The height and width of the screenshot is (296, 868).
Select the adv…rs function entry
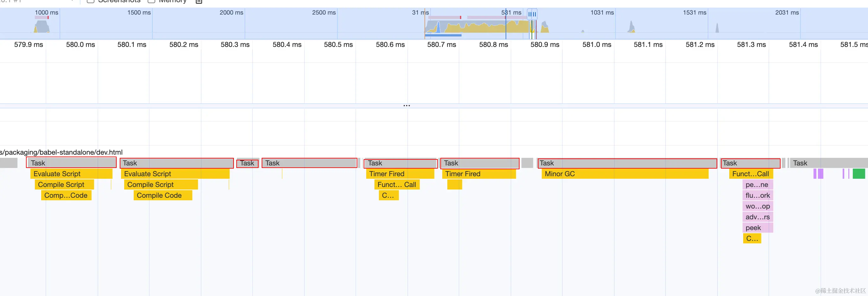point(757,217)
